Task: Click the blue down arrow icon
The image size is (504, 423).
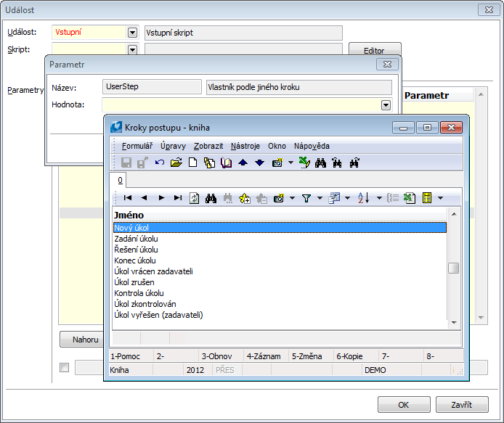Action: pos(260,163)
